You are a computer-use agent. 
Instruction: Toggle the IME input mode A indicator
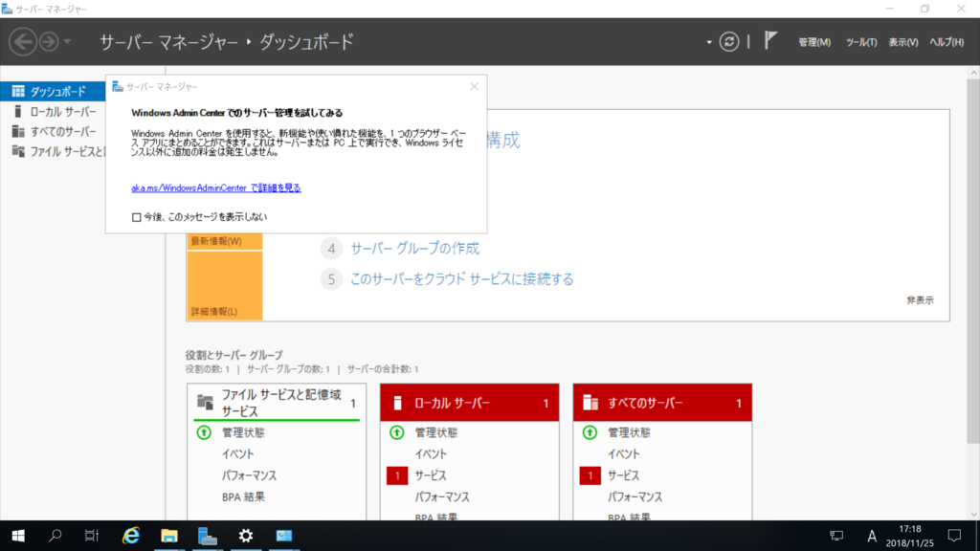[x=871, y=536]
